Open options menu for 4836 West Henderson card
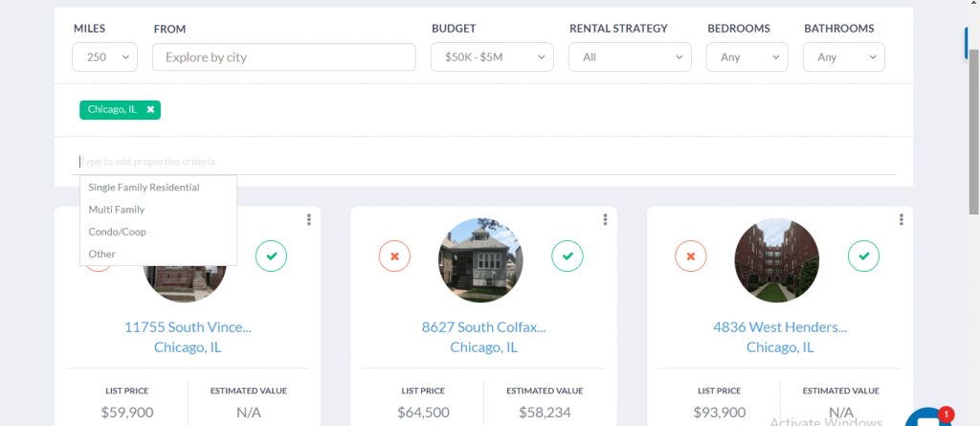980x426 pixels. pyautogui.click(x=902, y=220)
